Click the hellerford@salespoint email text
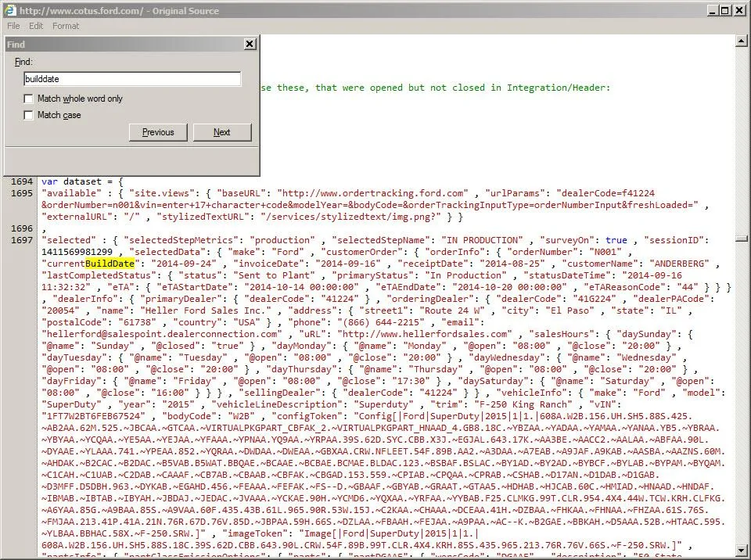Image resolution: width=751 pixels, height=560 pixels. click(162, 334)
